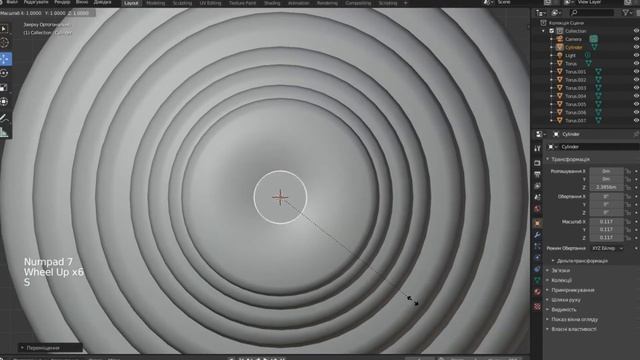Viewport: 640px width, 360px height.
Task: Open the Object properties tab
Action: tap(537, 223)
